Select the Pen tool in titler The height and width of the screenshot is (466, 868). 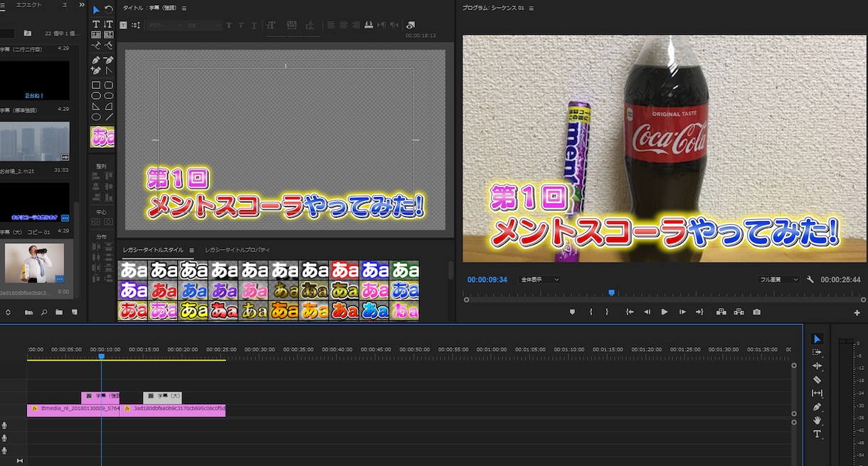[96, 60]
